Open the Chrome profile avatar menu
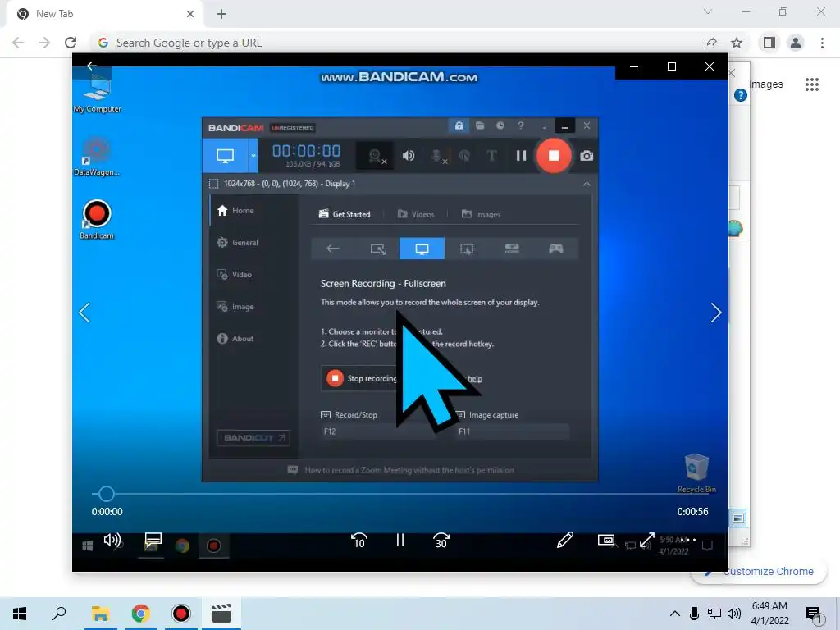 click(796, 43)
